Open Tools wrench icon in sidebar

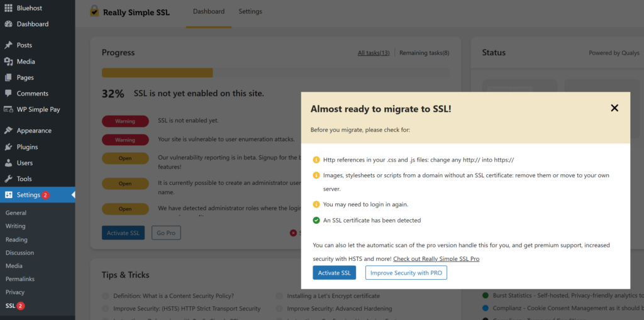(x=8, y=179)
